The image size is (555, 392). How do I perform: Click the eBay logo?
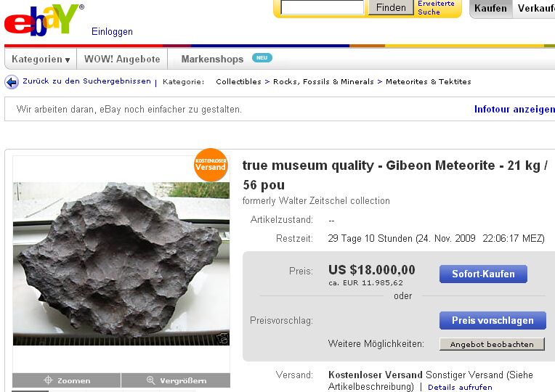tap(42, 20)
